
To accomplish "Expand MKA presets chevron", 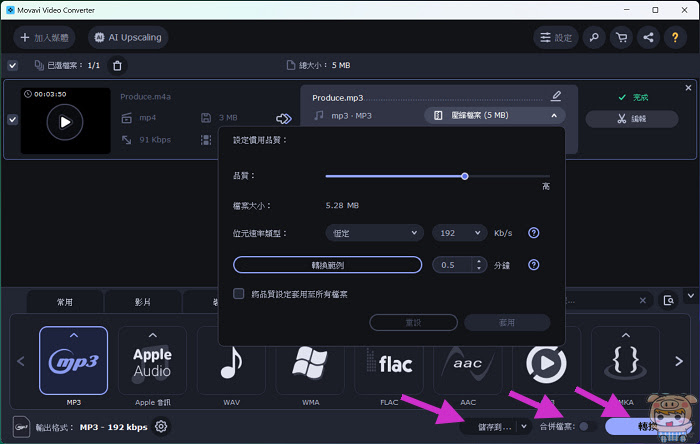I will (626, 335).
